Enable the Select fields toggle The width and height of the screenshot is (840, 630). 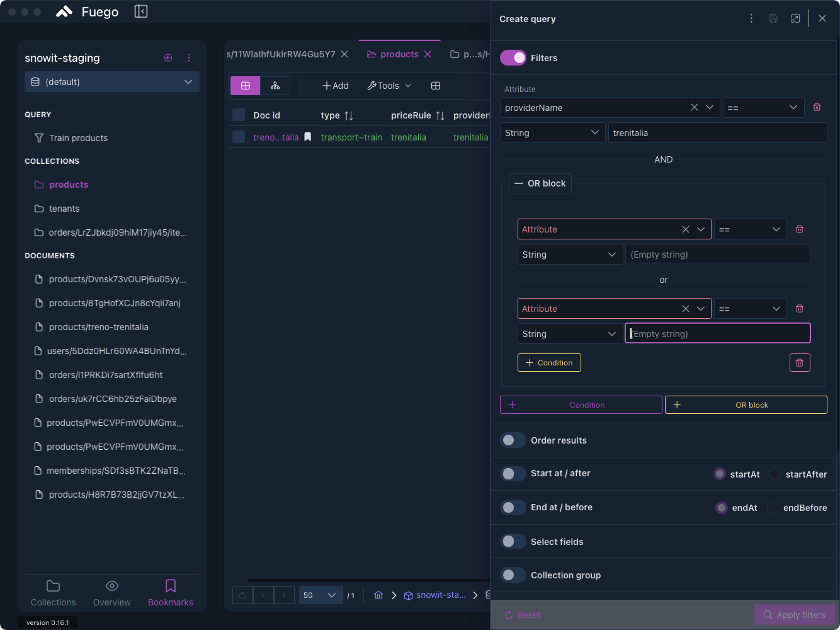pyautogui.click(x=513, y=541)
